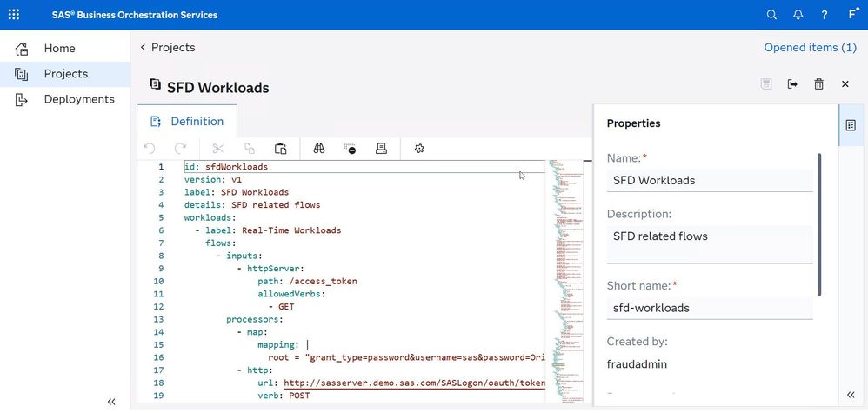
Task: Edit the Name field SFD Workloads
Action: coord(710,181)
